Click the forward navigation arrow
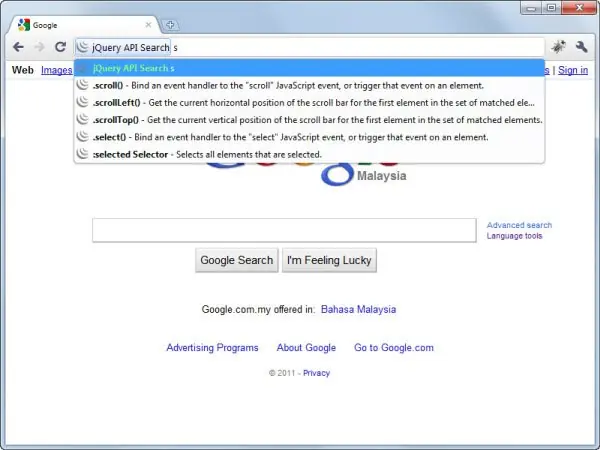Screen dimensions: 600x450 coord(39,47)
